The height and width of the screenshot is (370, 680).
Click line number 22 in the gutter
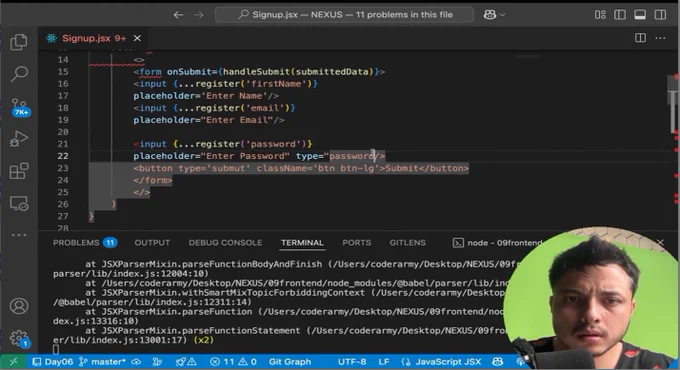(63, 156)
